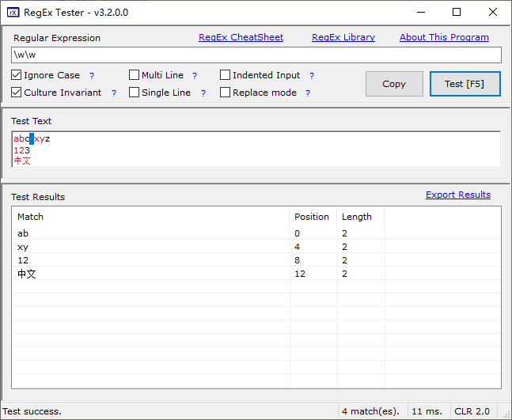Click the Export Results link
Image resolution: width=512 pixels, height=420 pixels.
click(x=457, y=195)
